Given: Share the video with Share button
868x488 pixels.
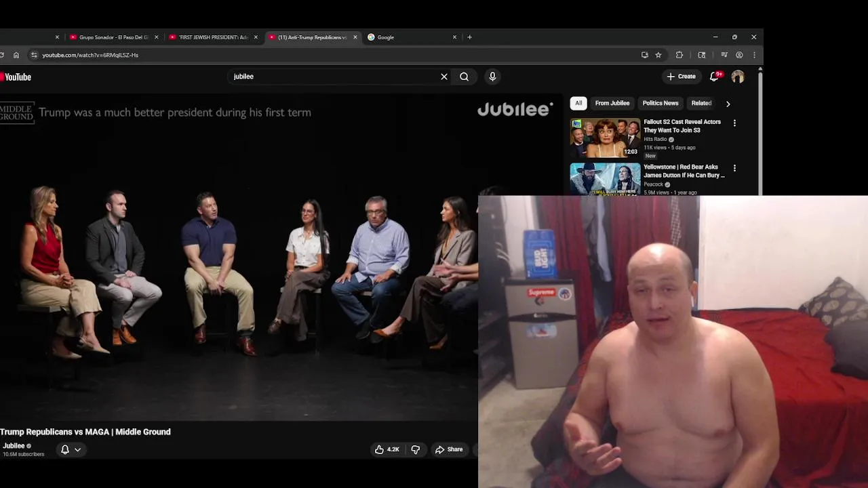Looking at the screenshot, I should (449, 449).
